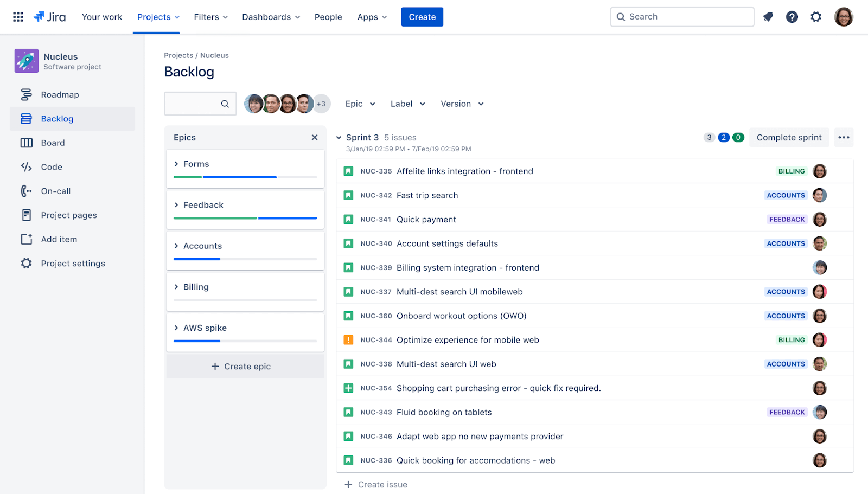Open the Jira search icon in backlog filter

click(x=225, y=104)
